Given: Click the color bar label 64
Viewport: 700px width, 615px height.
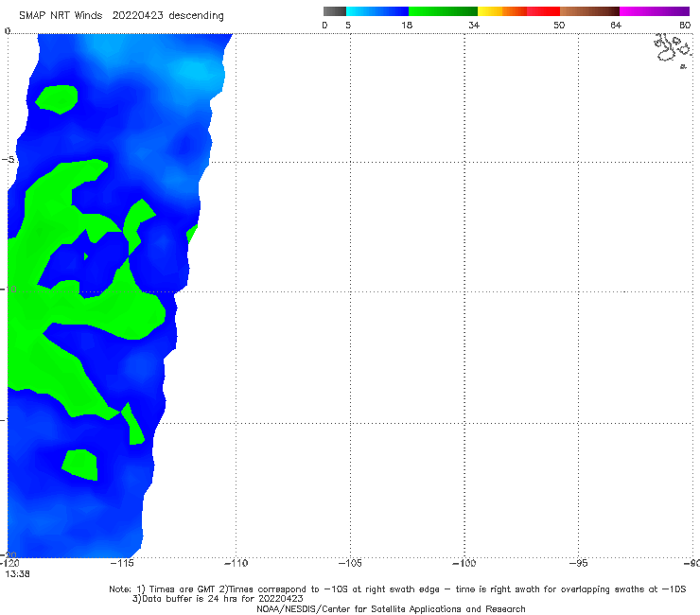Looking at the screenshot, I should tap(616, 26).
